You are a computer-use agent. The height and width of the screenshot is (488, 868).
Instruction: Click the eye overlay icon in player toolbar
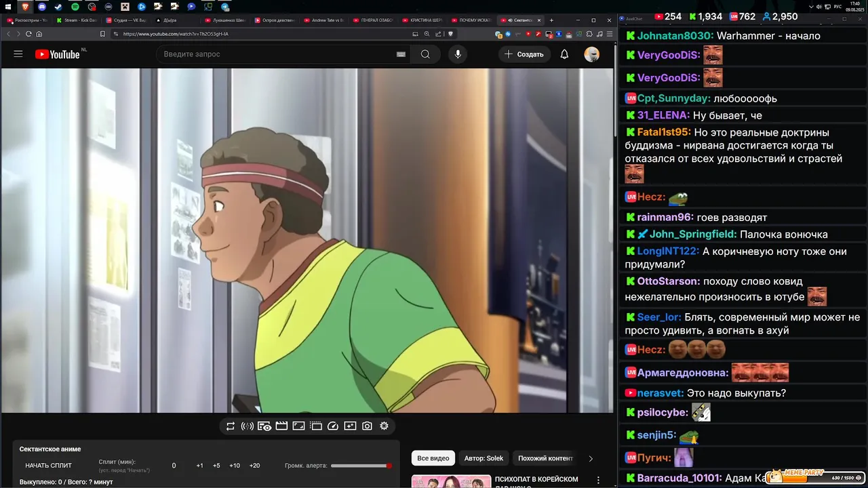click(x=264, y=426)
